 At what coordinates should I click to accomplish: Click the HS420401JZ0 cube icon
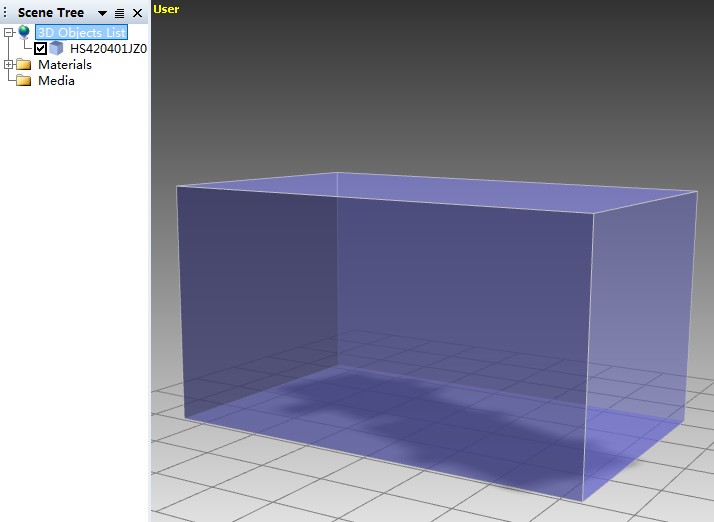[x=56, y=48]
